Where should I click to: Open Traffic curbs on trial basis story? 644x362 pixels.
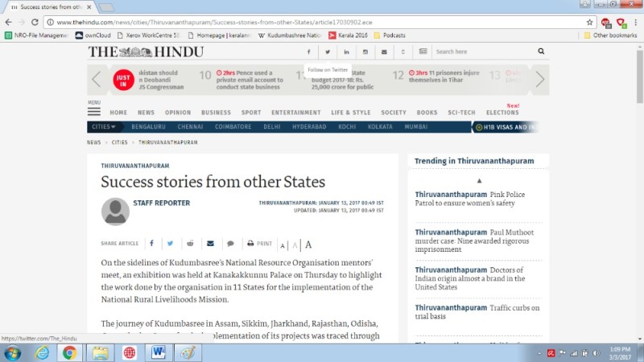click(477, 312)
